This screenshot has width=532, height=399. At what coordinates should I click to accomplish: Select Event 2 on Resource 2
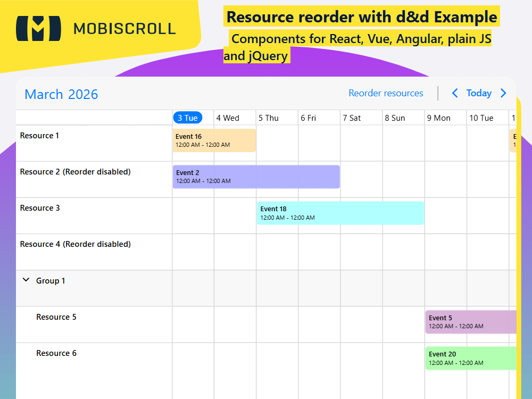[255, 176]
